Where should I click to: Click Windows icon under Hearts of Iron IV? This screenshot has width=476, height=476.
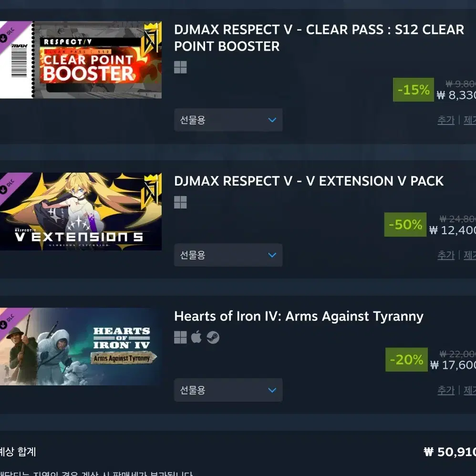click(x=180, y=337)
